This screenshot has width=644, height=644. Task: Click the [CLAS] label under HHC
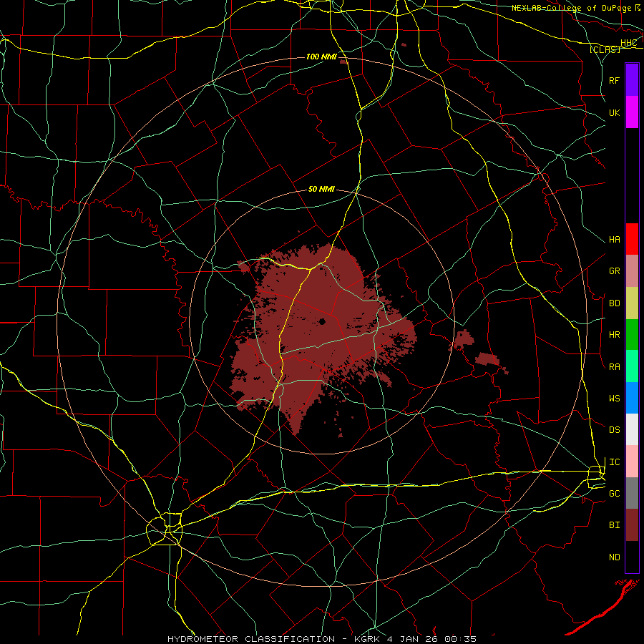(605, 49)
